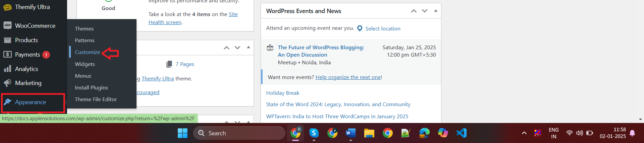Open Microsoft Word from the taskbar
The image size is (644, 143).
point(351,133)
